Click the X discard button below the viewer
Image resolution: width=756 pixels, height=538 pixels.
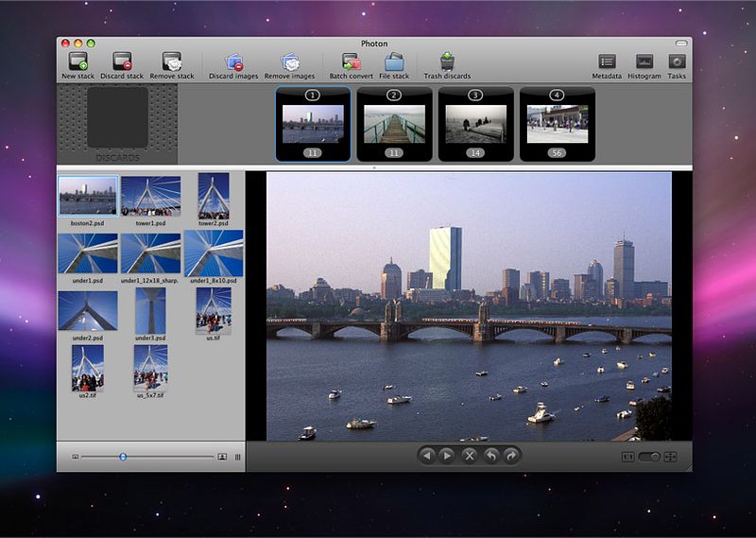470,456
